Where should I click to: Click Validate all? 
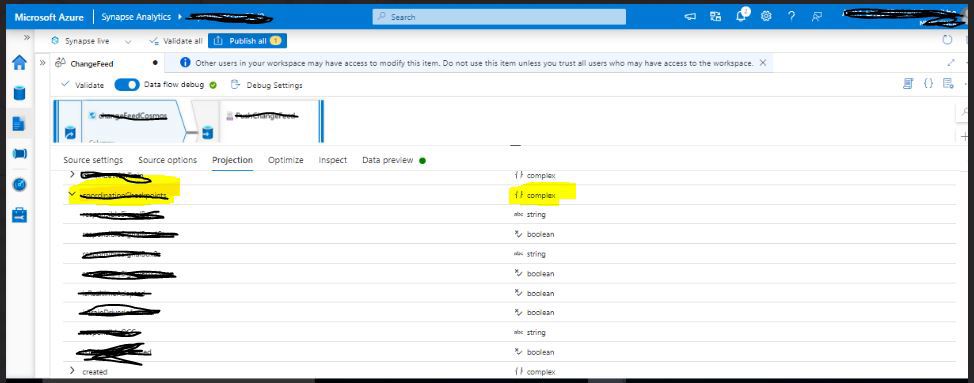176,41
